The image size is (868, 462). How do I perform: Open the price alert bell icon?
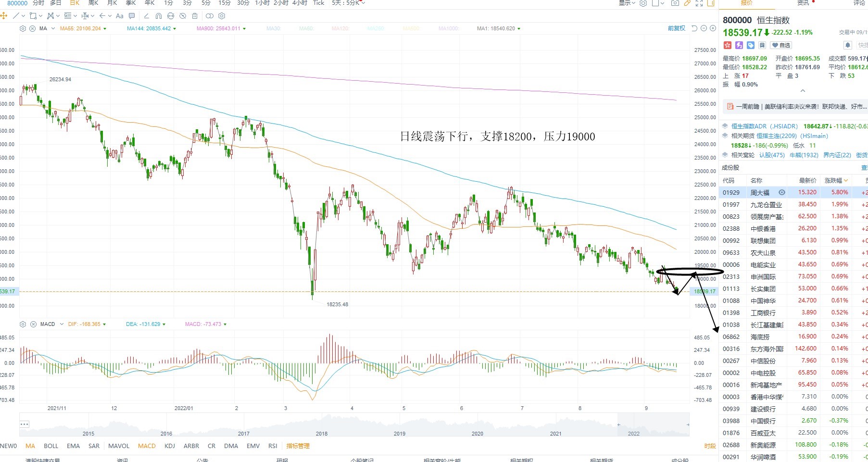pyautogui.click(x=848, y=45)
